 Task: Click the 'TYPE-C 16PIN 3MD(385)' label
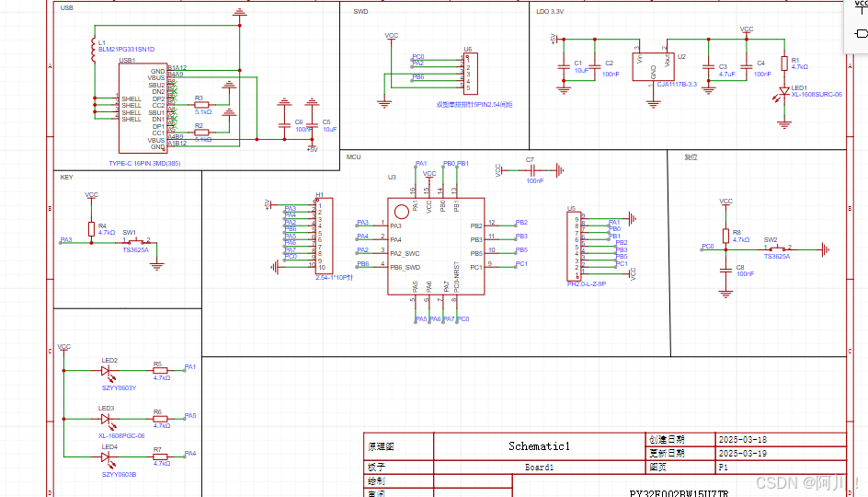(144, 164)
